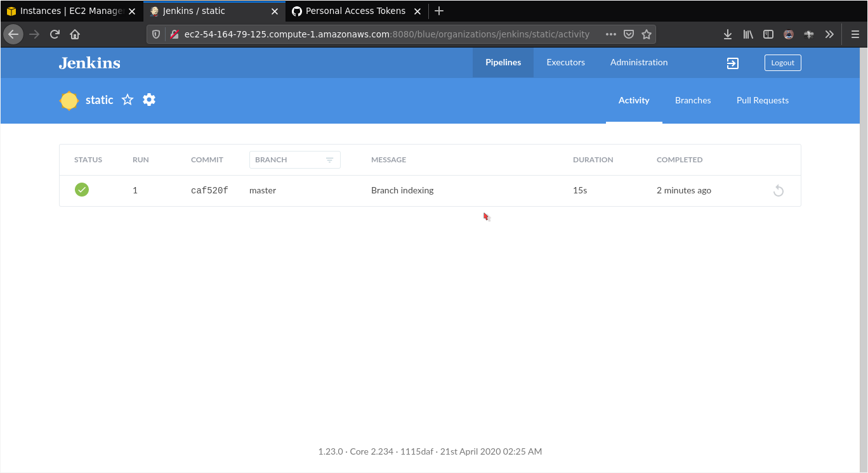Select the Pull Requests tab

coord(763,100)
